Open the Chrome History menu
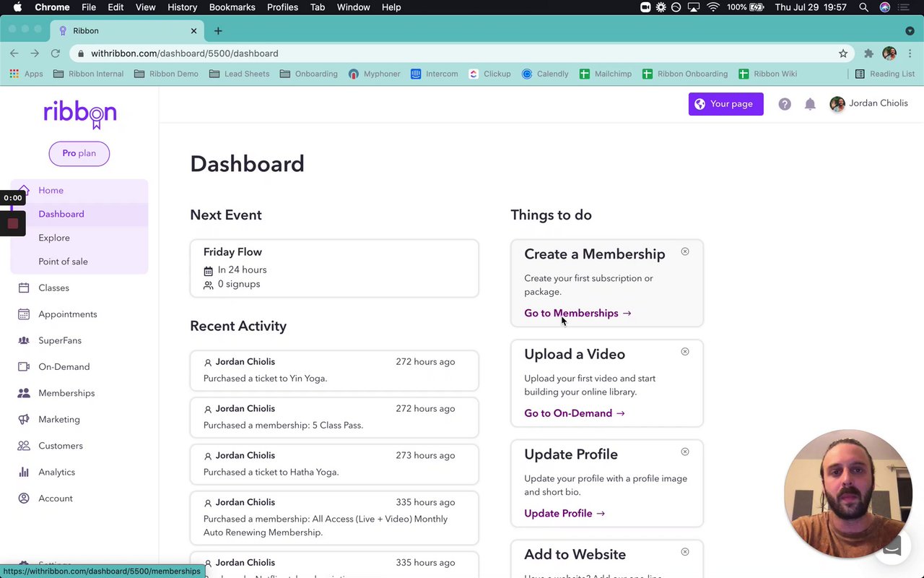Image resolution: width=924 pixels, height=578 pixels. pyautogui.click(x=182, y=7)
